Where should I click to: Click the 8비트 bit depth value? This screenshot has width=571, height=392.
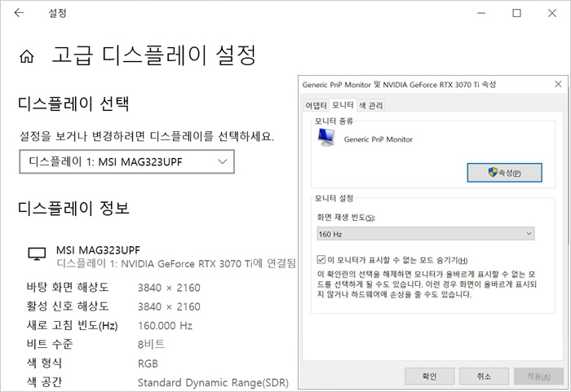click(151, 344)
